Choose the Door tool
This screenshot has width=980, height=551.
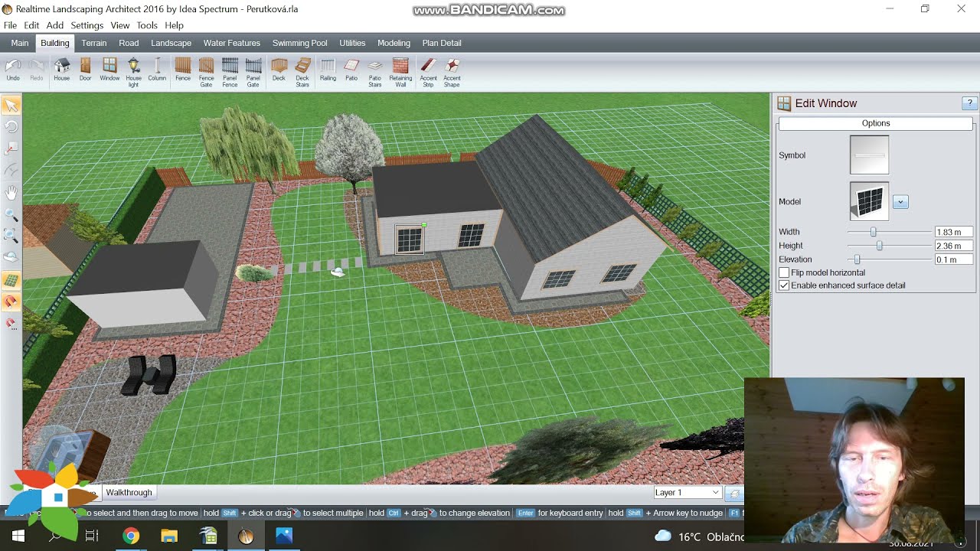click(x=85, y=70)
